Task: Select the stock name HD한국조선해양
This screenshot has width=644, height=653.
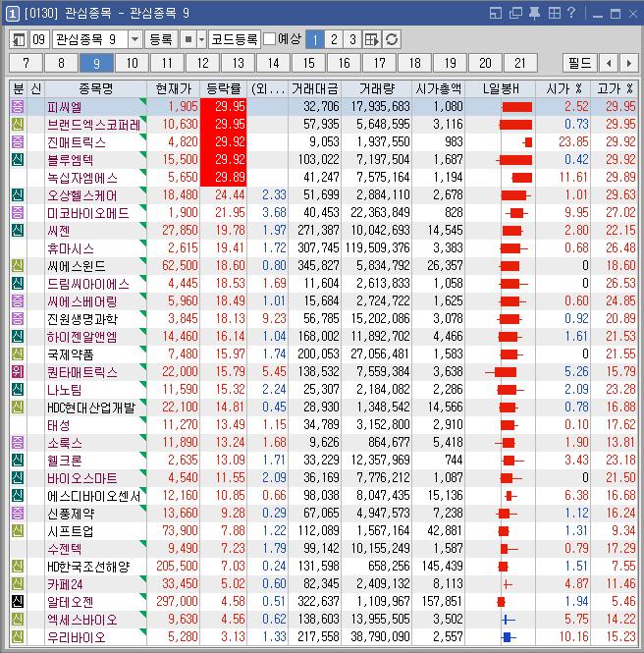Action: point(88,567)
